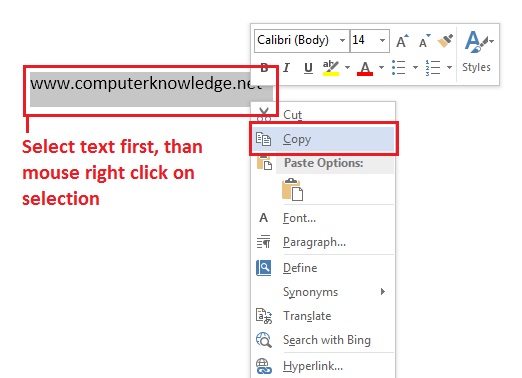Toggle Underline formatting

pyautogui.click(x=308, y=68)
